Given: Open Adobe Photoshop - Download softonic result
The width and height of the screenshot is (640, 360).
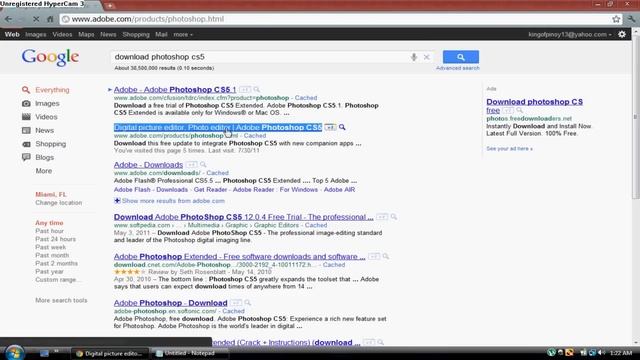Looking at the screenshot, I should click(x=171, y=303).
